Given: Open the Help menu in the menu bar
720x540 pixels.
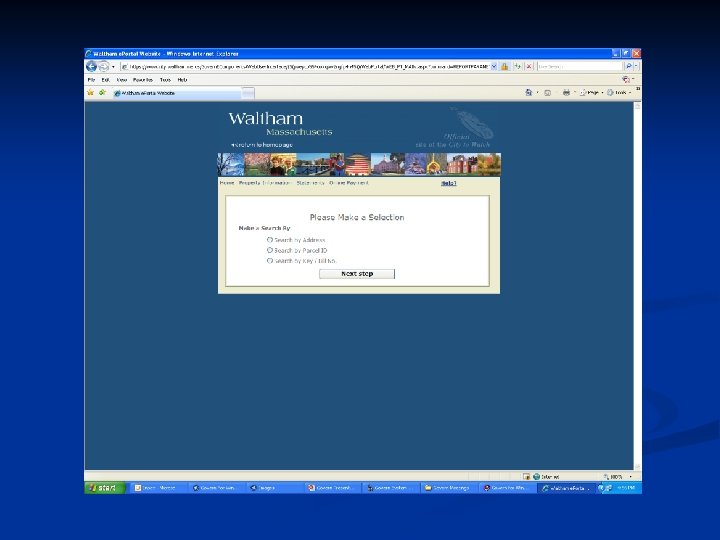Looking at the screenshot, I should [182, 80].
